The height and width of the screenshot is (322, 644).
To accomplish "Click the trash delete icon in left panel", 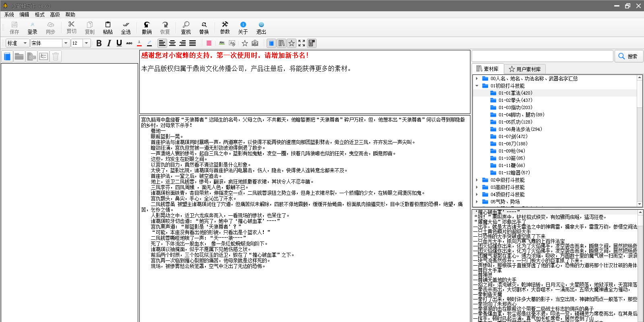I will point(56,56).
